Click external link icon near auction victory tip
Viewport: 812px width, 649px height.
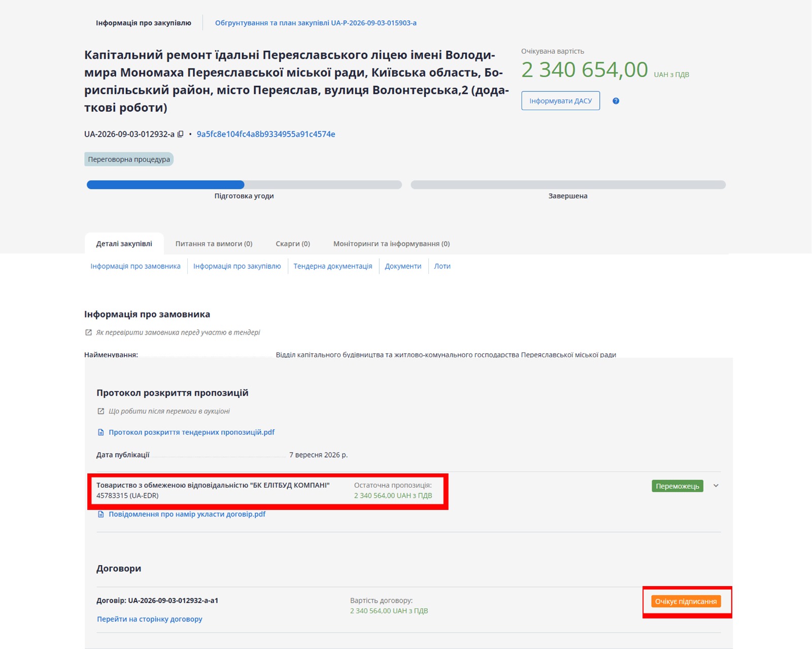(x=100, y=411)
